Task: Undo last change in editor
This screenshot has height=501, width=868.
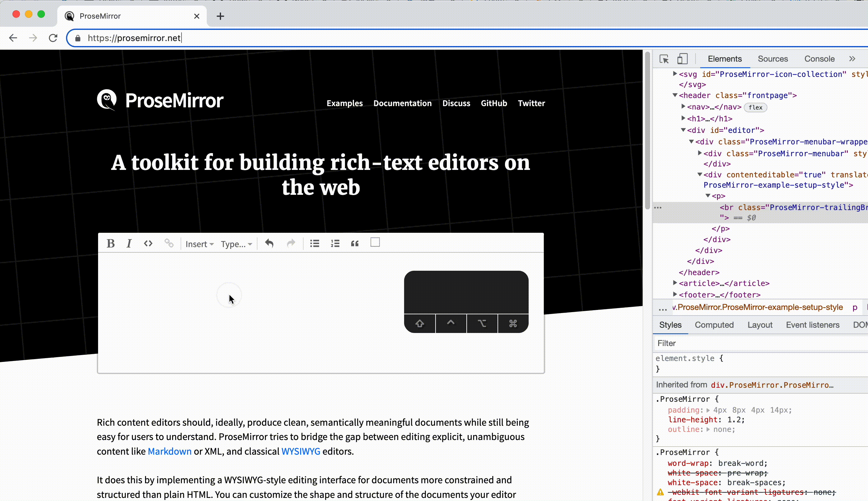Action: point(269,243)
